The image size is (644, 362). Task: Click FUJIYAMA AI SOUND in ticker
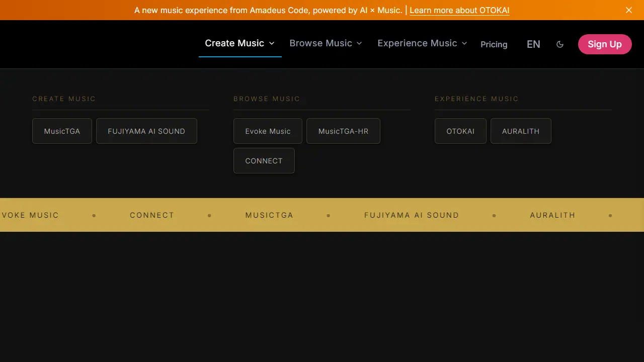click(x=412, y=215)
